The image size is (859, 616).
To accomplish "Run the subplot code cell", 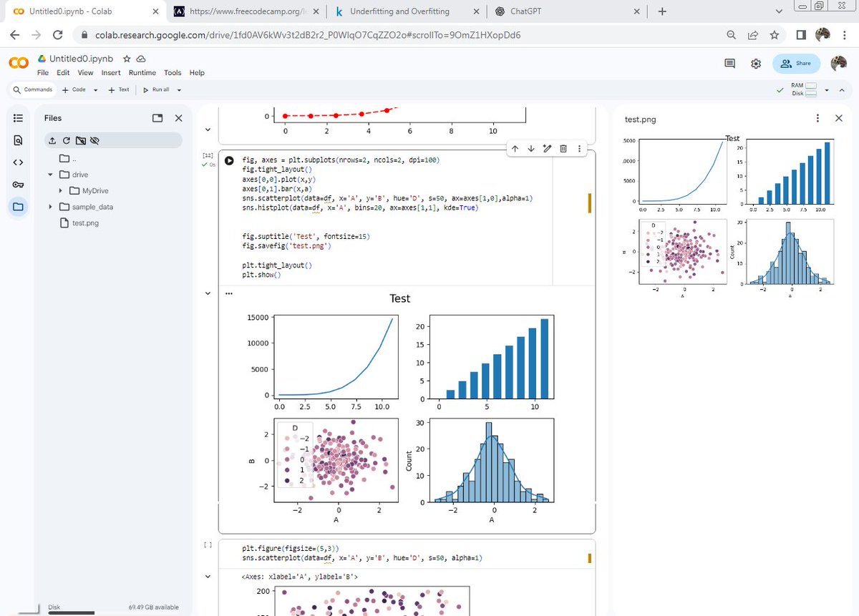I will (228, 160).
